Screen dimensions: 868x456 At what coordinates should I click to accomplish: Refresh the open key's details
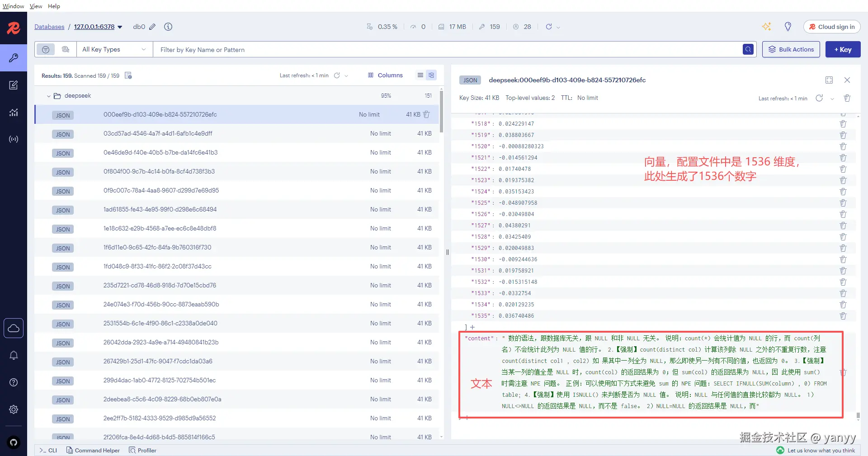[819, 98]
